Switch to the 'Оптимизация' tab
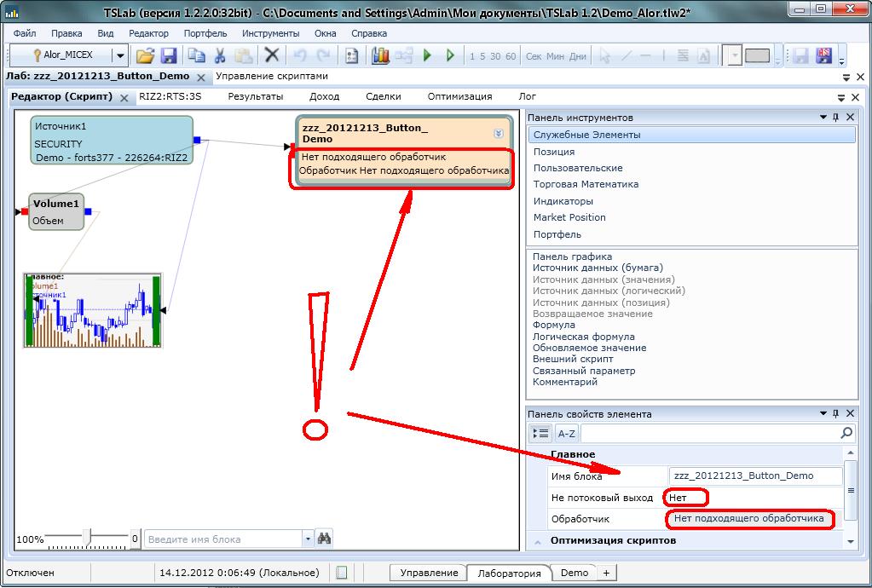872x588 pixels. [459, 96]
